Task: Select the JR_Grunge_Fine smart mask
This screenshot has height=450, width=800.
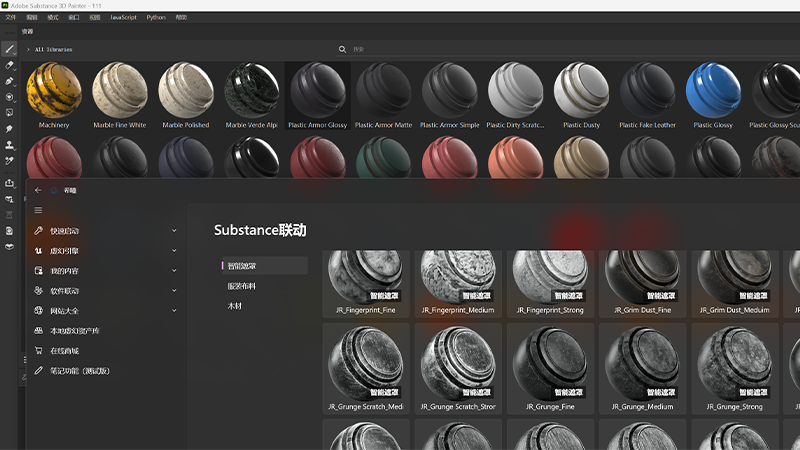Action: [x=550, y=368]
